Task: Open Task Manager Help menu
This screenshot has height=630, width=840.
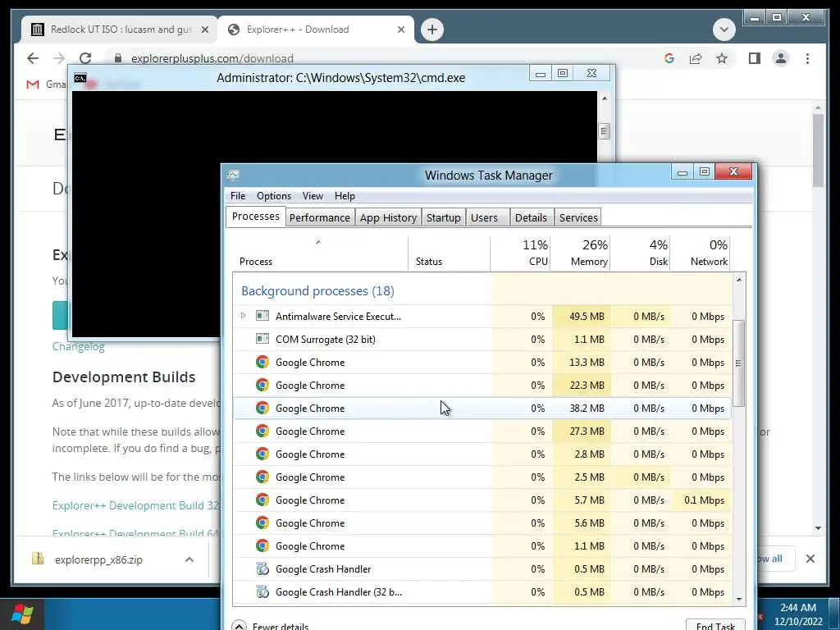Action: click(x=345, y=196)
